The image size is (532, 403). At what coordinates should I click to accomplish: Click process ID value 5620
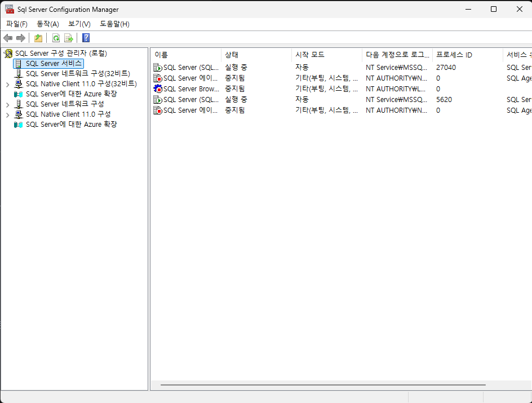point(444,100)
